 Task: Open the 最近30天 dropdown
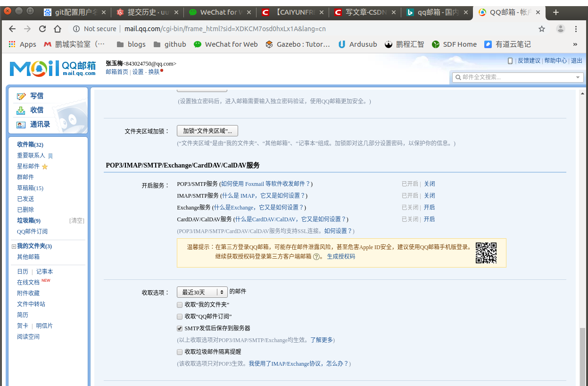coord(202,292)
